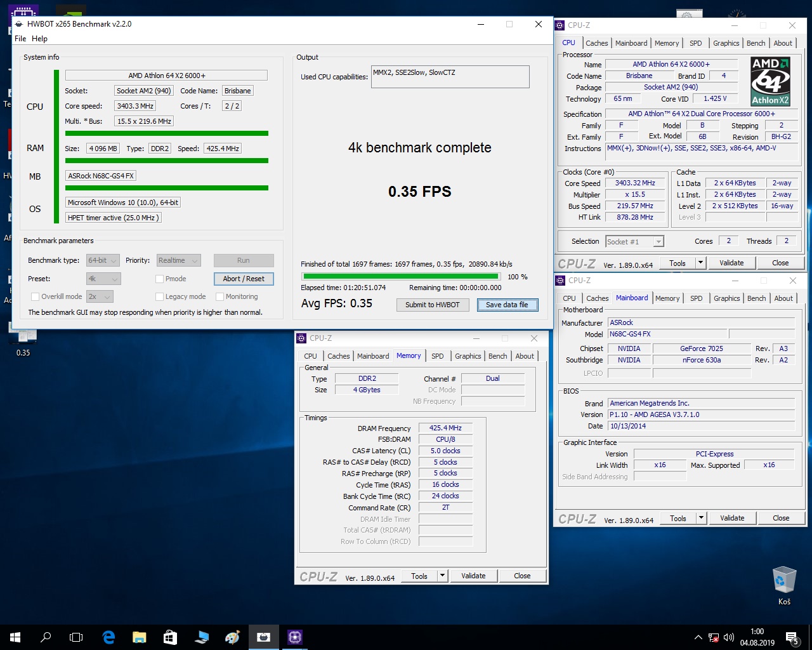Click Save data file button
The height and width of the screenshot is (650, 812).
click(507, 305)
